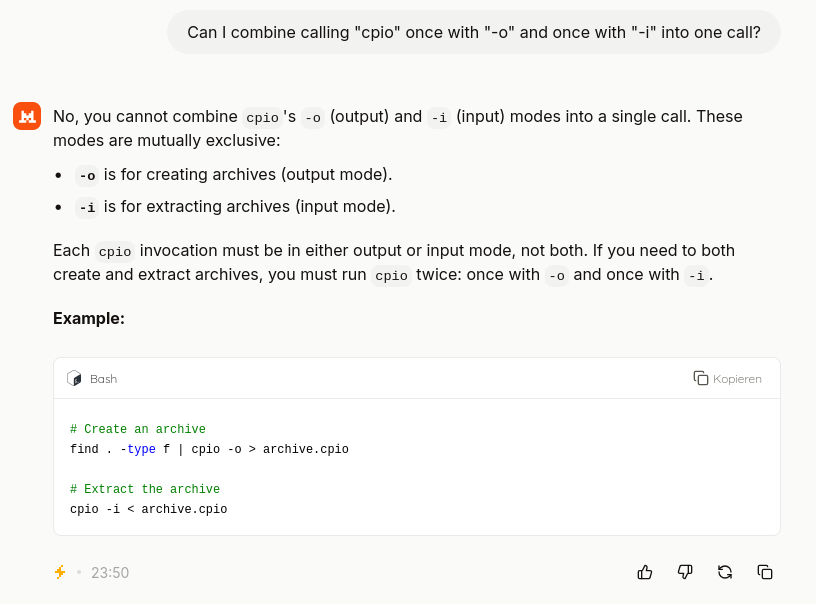This screenshot has height=604, width=816.
Task: Click the orange Mistral avatar logo
Action: 27,116
